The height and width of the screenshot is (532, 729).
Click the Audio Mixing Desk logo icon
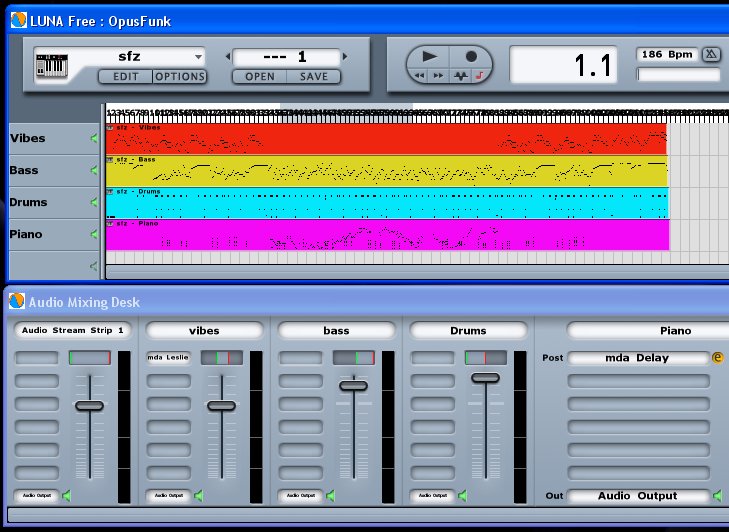click(x=17, y=301)
